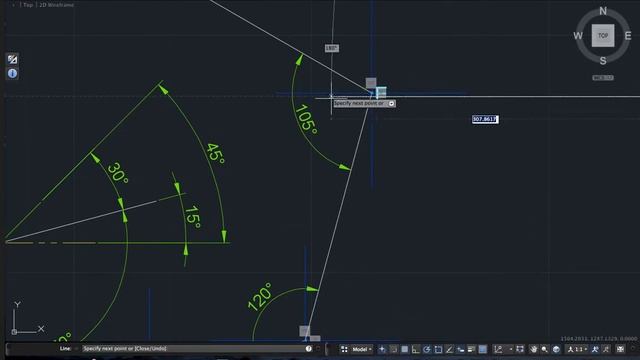Click the 180° polar tracking angle tooltip

click(332, 48)
